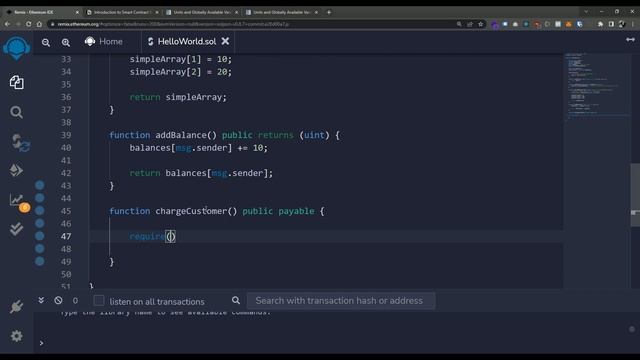The width and height of the screenshot is (640, 360).
Task: Open the Plugin manager
Action: pyautogui.click(x=16, y=307)
